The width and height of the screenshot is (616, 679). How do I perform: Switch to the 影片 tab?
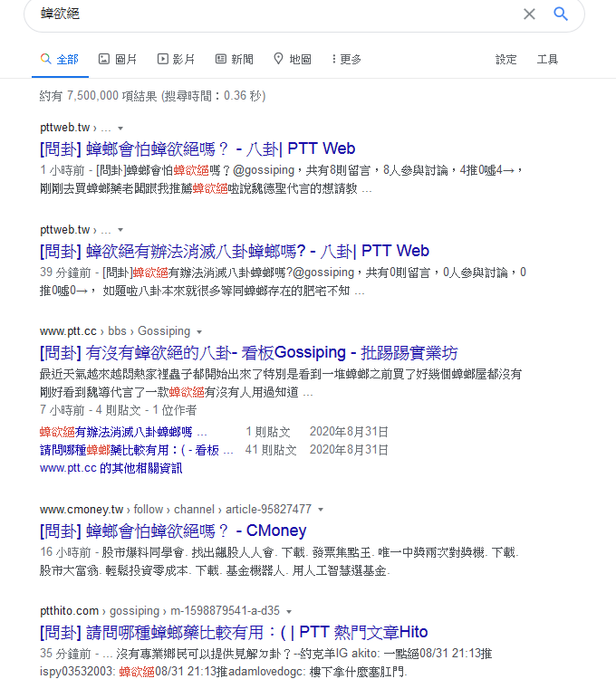pos(176,60)
